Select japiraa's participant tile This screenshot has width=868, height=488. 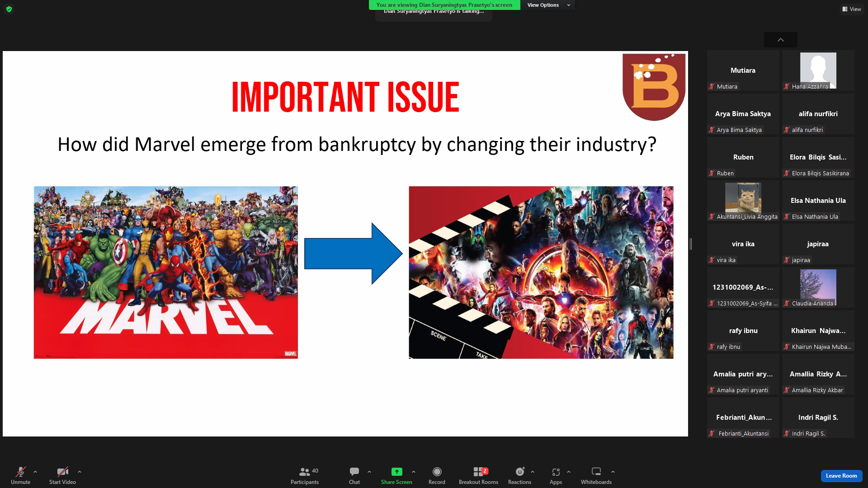(x=818, y=244)
